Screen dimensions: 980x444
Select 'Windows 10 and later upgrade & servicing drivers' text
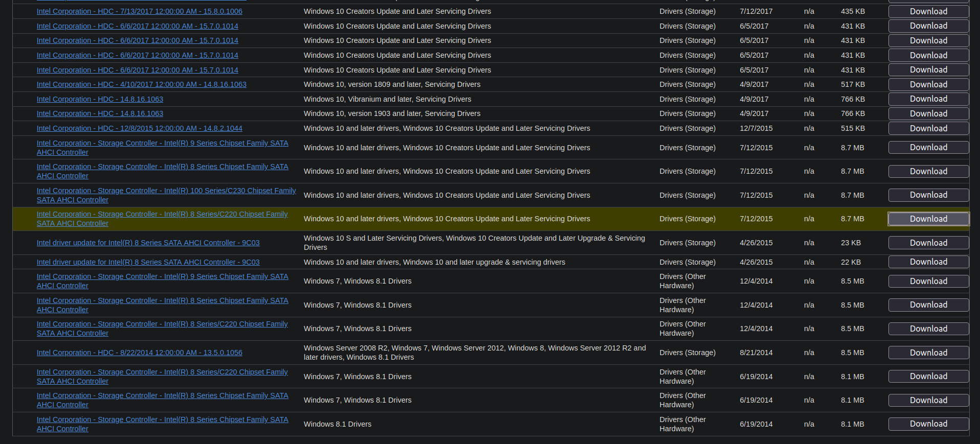click(434, 262)
